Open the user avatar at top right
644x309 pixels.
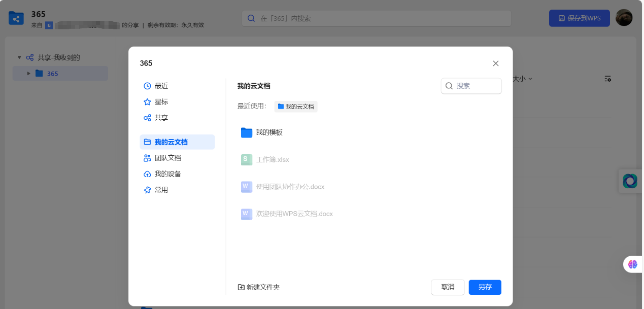click(624, 18)
